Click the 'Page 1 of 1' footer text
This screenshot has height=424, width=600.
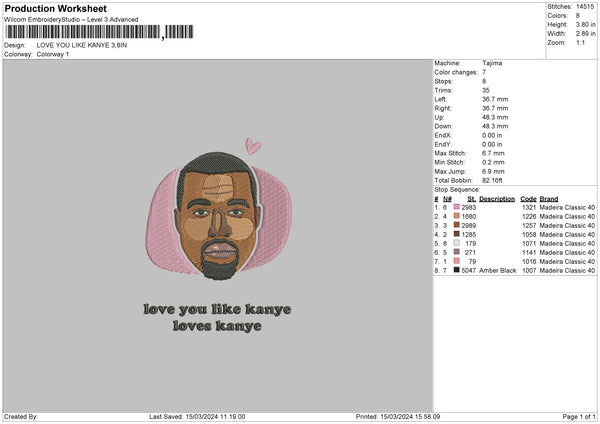click(x=579, y=416)
